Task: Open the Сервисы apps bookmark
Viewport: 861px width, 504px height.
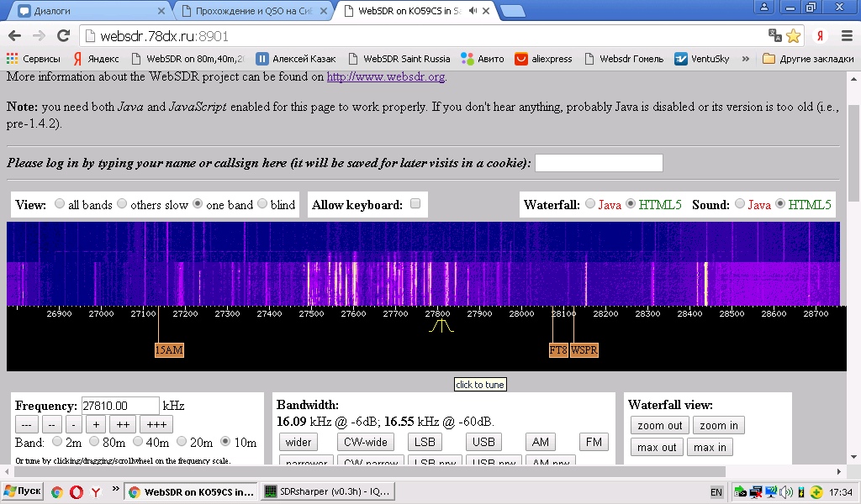Action: pyautogui.click(x=33, y=59)
